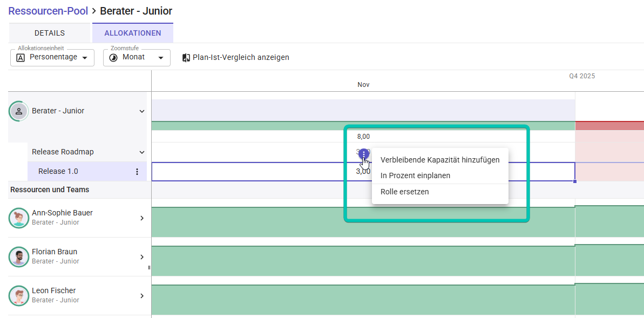Choose In Prozent einplanen
Screen dimensions: 644x318
tap(415, 175)
